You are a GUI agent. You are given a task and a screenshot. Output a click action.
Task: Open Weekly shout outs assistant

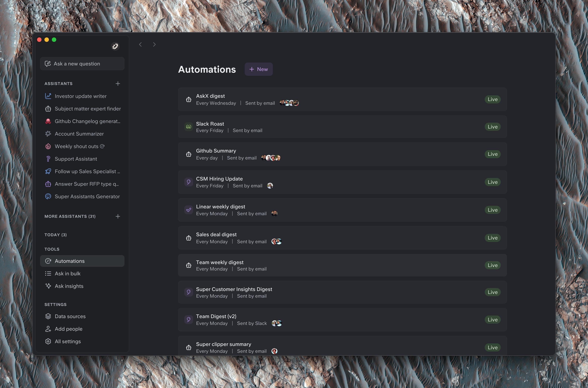[82, 146]
